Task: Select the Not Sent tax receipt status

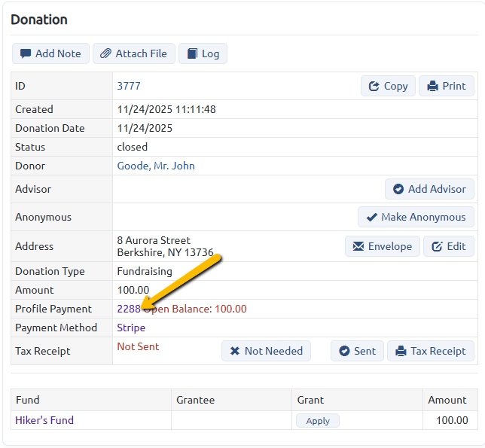Action: coord(138,346)
